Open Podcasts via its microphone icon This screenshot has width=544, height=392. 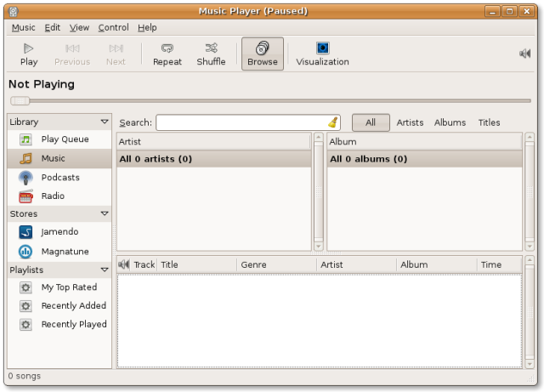click(25, 178)
